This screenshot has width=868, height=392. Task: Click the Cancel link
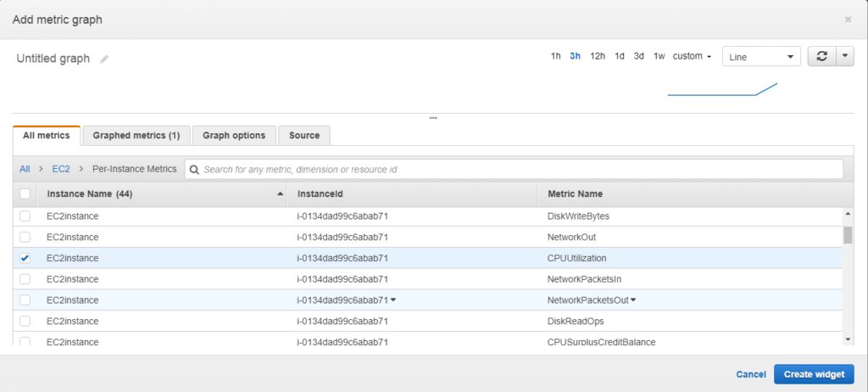(751, 374)
